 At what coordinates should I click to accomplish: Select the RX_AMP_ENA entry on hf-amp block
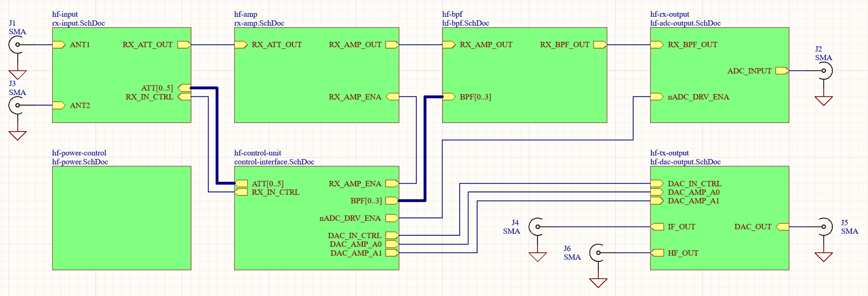pos(355,97)
